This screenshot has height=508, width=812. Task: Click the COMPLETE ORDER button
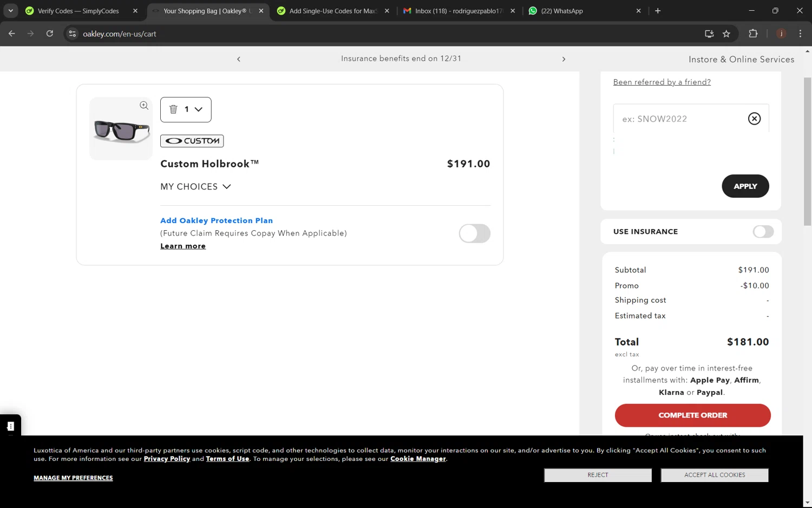[693, 415]
